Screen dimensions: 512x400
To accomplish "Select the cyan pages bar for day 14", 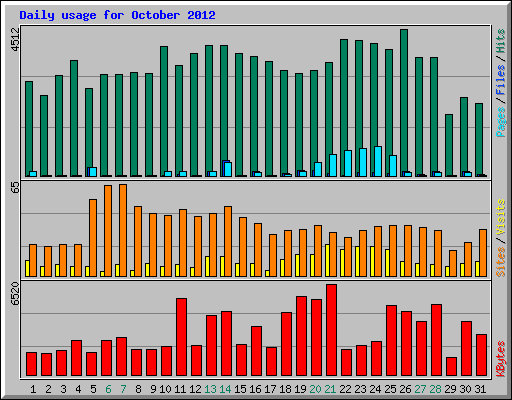I will pyautogui.click(x=228, y=169).
